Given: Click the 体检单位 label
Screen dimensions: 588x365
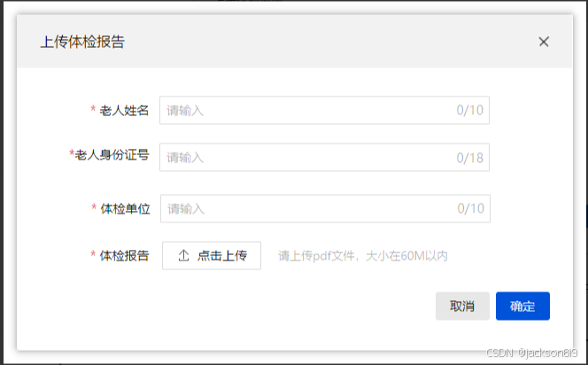Looking at the screenshot, I should coord(125,208).
